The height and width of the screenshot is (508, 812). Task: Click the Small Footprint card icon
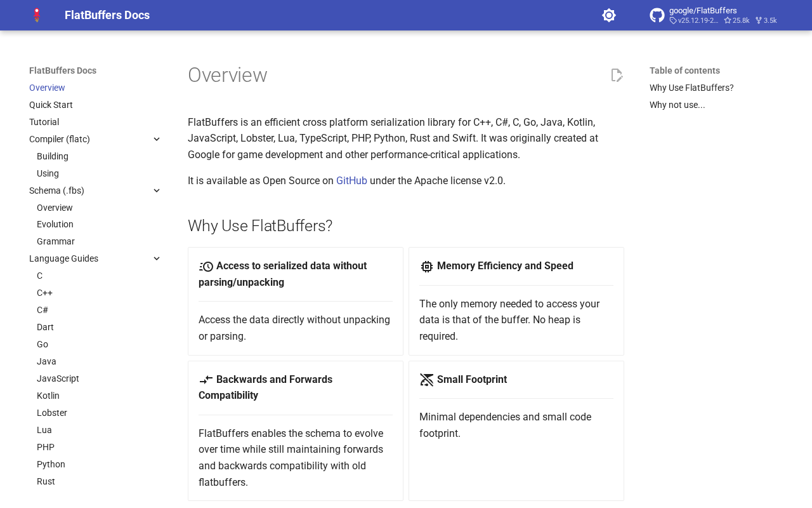point(427,380)
